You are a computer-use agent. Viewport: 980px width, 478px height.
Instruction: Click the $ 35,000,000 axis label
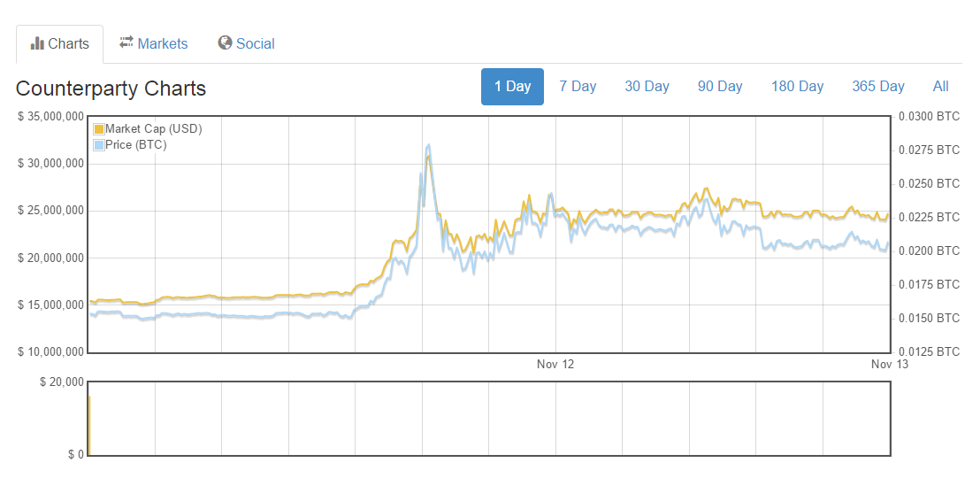pos(51,116)
